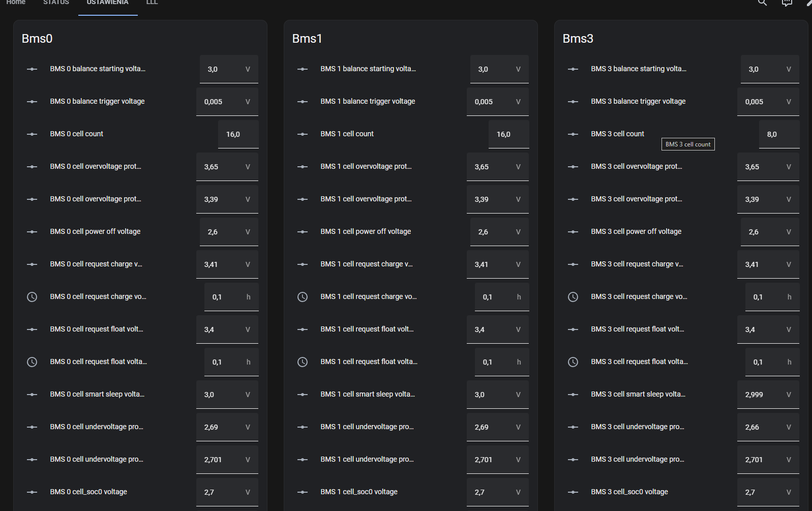Click the clock icon beside BMS 3 cell request float volta…
The width and height of the screenshot is (812, 511).
(x=573, y=362)
